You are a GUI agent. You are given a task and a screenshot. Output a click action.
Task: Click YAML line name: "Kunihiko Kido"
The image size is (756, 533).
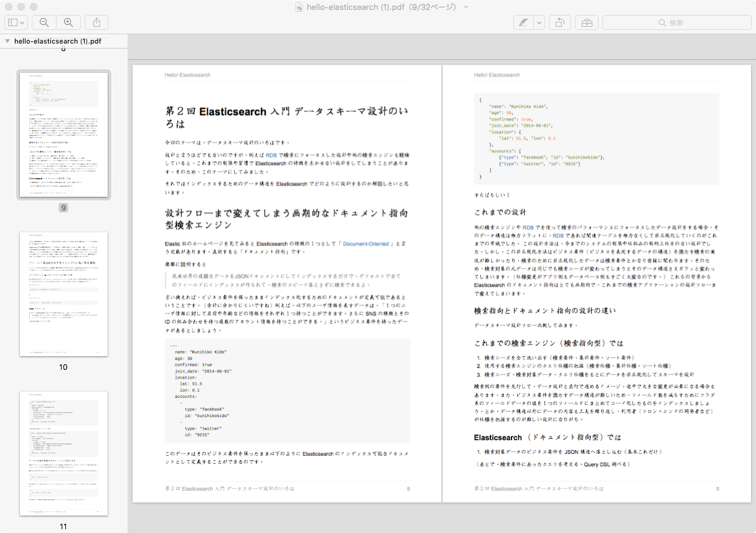point(200,352)
